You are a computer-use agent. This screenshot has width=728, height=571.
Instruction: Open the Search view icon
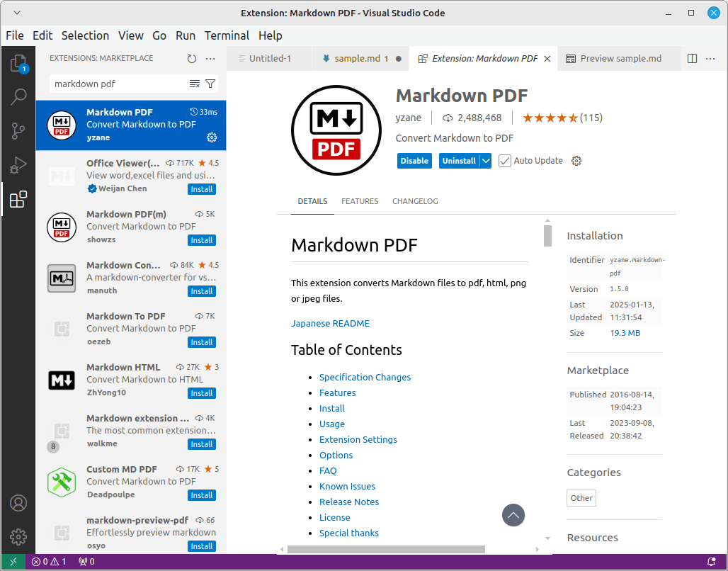[18, 96]
